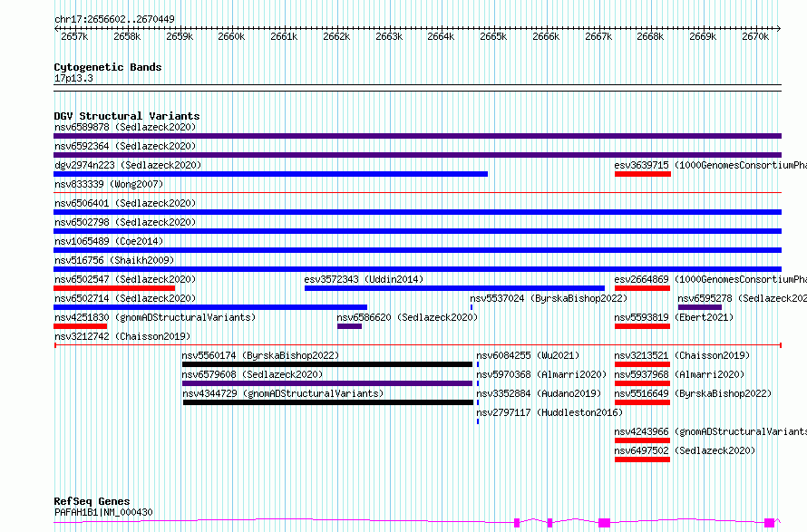
Task: Click blue bar under nsv1065489
Action: [417, 250]
